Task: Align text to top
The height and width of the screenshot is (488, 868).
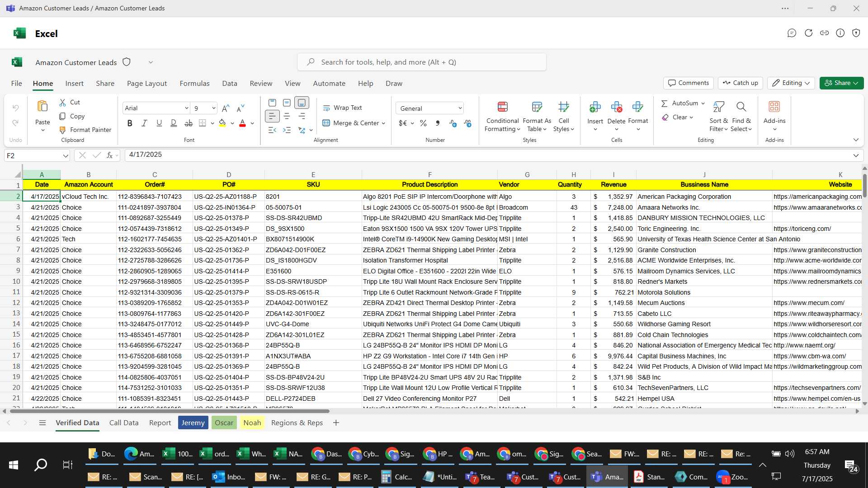Action: [272, 103]
